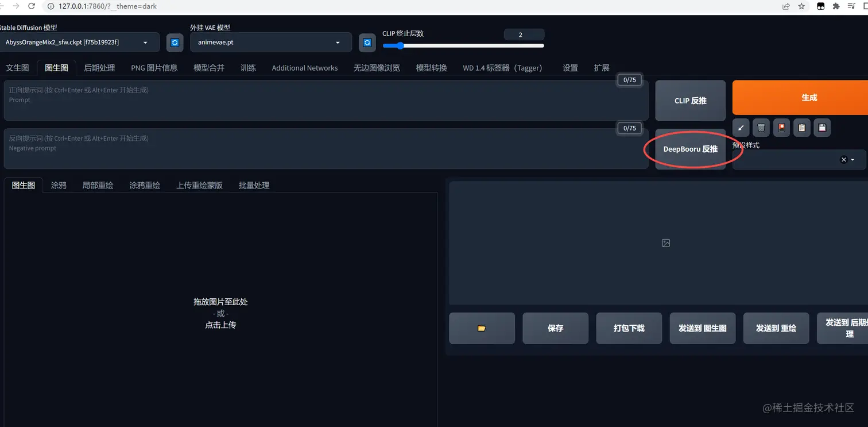Open the browser media controls icon
This screenshot has width=868, height=427.
click(851, 6)
